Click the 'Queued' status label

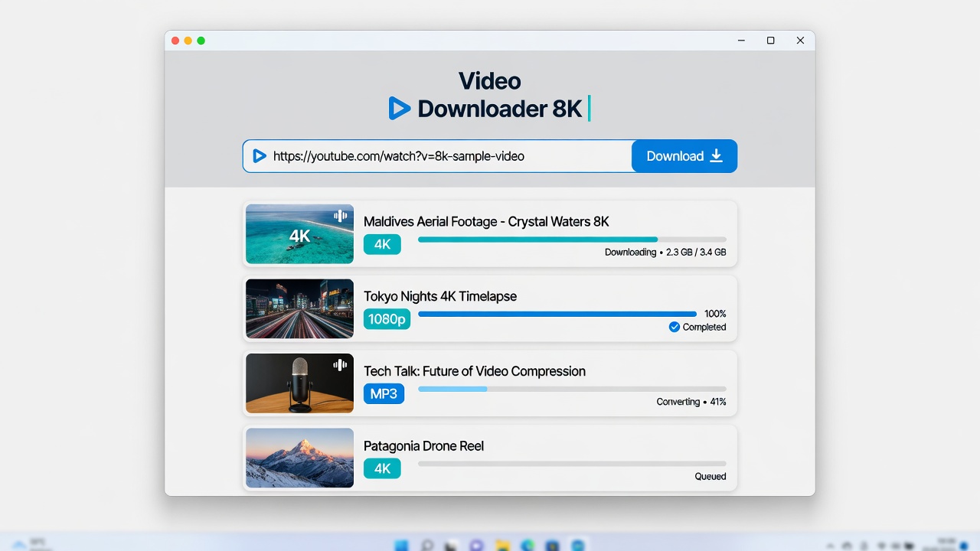click(x=710, y=476)
